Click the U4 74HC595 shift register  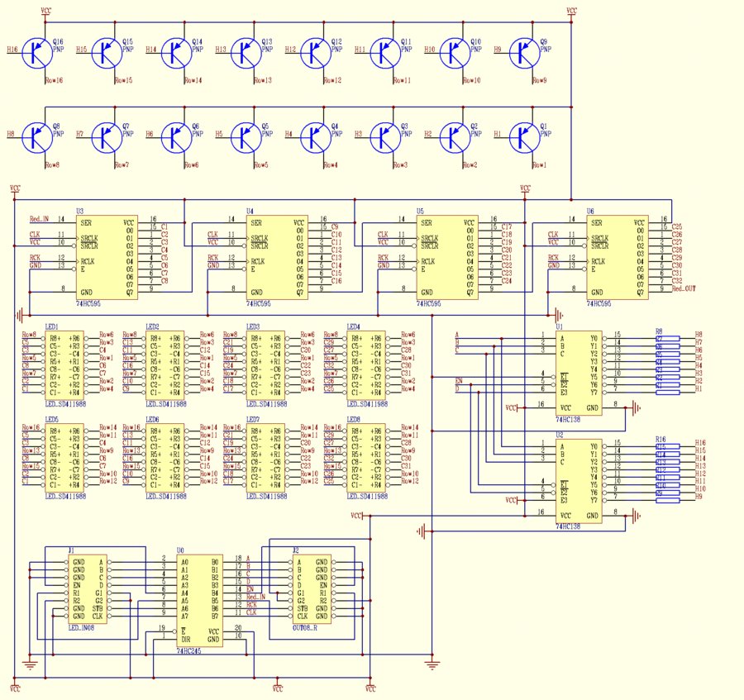point(277,258)
